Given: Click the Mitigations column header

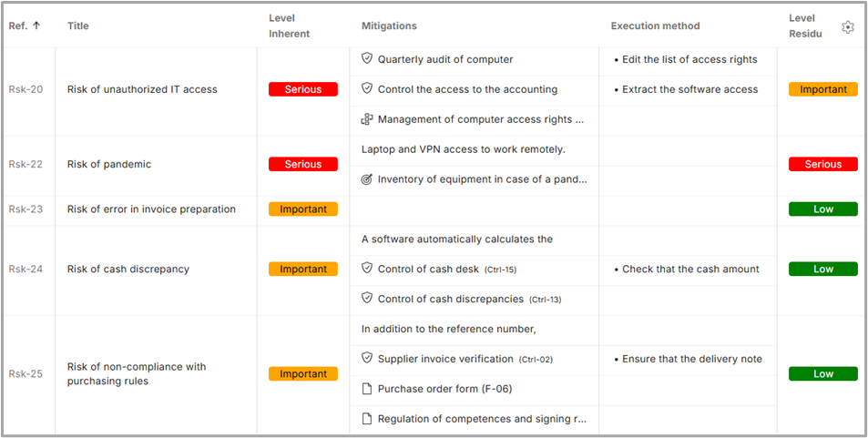Looking at the screenshot, I should 389,25.
